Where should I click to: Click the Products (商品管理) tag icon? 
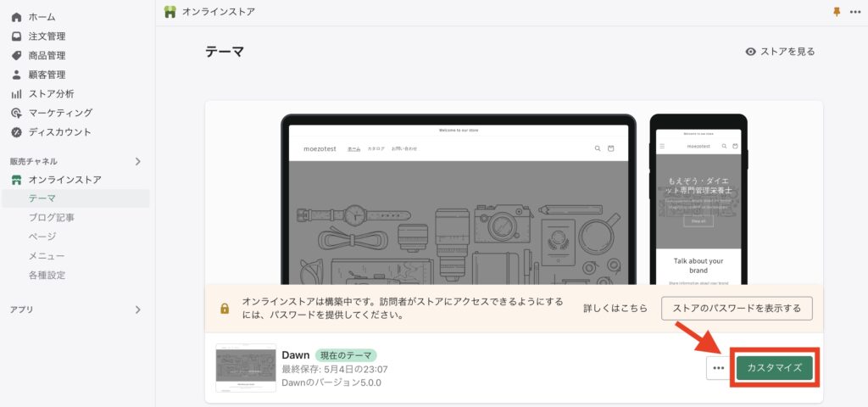pos(16,55)
